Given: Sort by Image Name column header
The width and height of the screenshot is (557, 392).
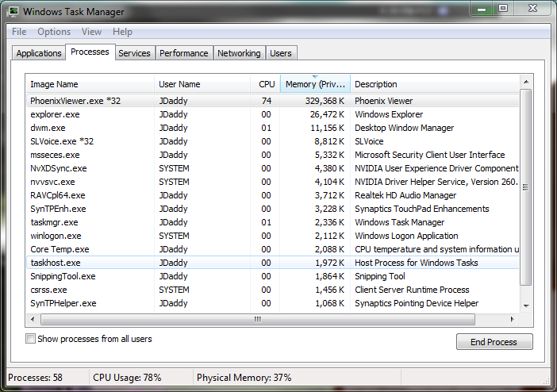Looking at the screenshot, I should (x=90, y=84).
